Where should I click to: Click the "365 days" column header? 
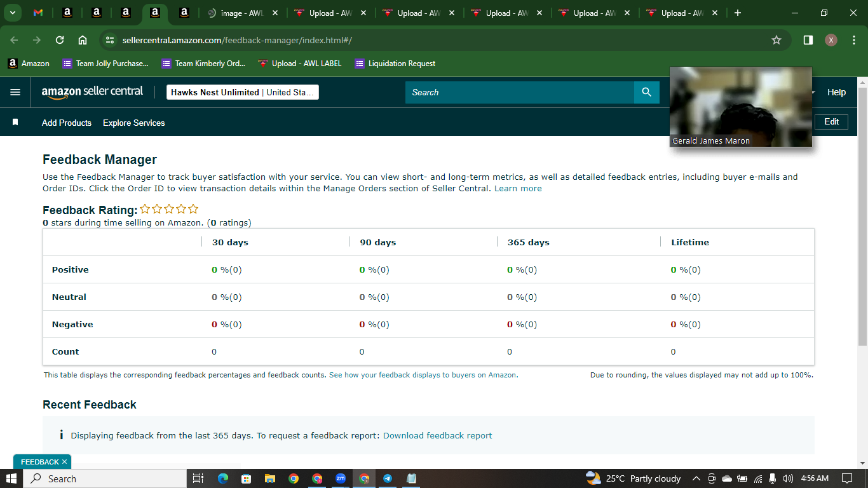click(529, 242)
